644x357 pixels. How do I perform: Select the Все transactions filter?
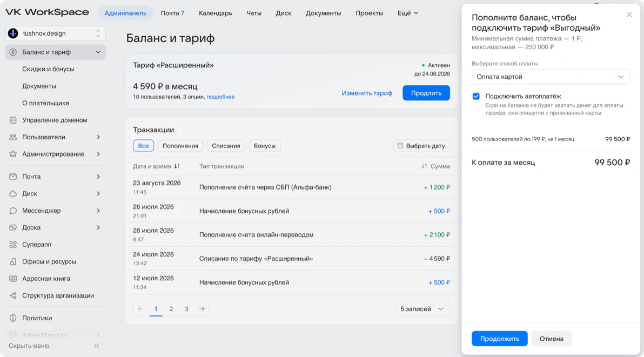[143, 146]
